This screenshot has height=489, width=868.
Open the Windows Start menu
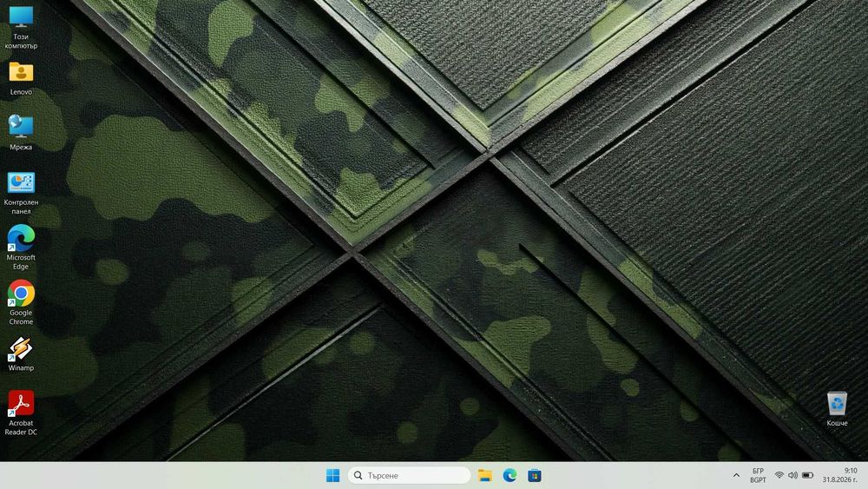pyautogui.click(x=332, y=475)
